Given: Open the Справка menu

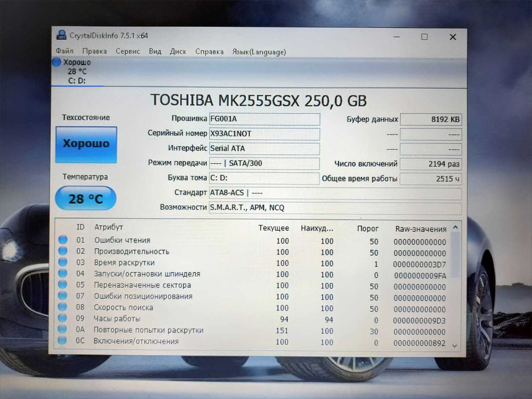Looking at the screenshot, I should pos(209,51).
